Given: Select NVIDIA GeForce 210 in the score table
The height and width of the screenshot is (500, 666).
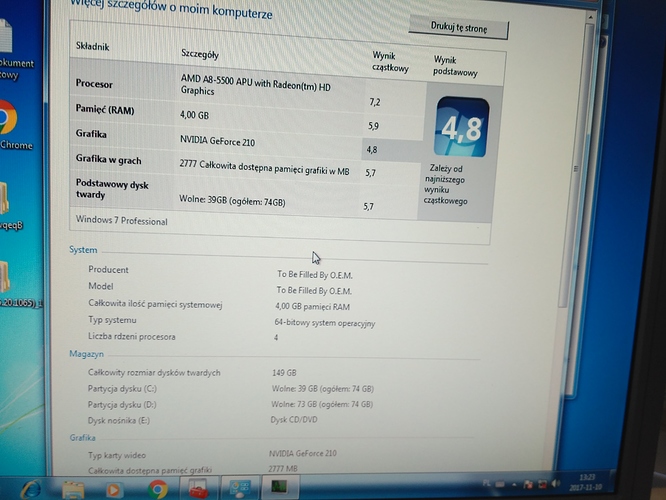Looking at the screenshot, I should pyautogui.click(x=217, y=141).
